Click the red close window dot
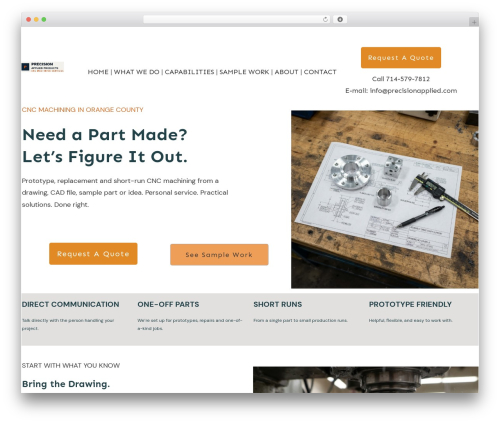The width and height of the screenshot is (500, 423). point(29,19)
